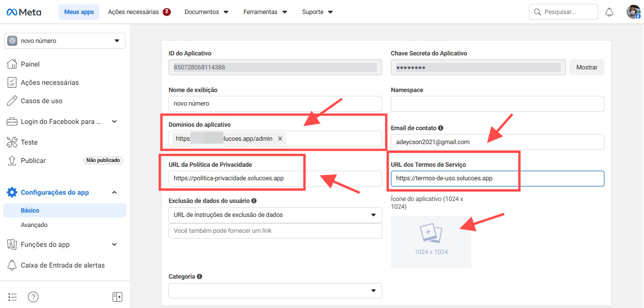
Task: Click the Email de contato info icon
Action: [441, 128]
